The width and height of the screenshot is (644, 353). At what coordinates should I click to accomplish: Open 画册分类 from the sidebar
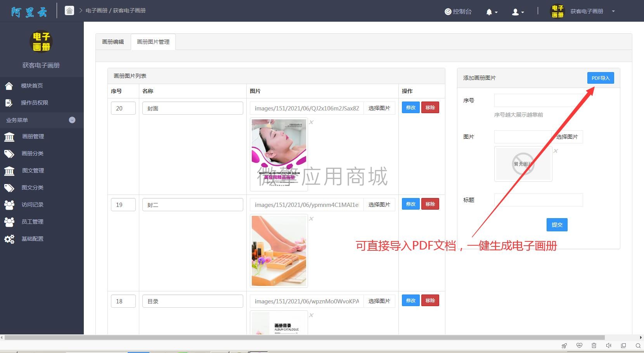pyautogui.click(x=33, y=153)
